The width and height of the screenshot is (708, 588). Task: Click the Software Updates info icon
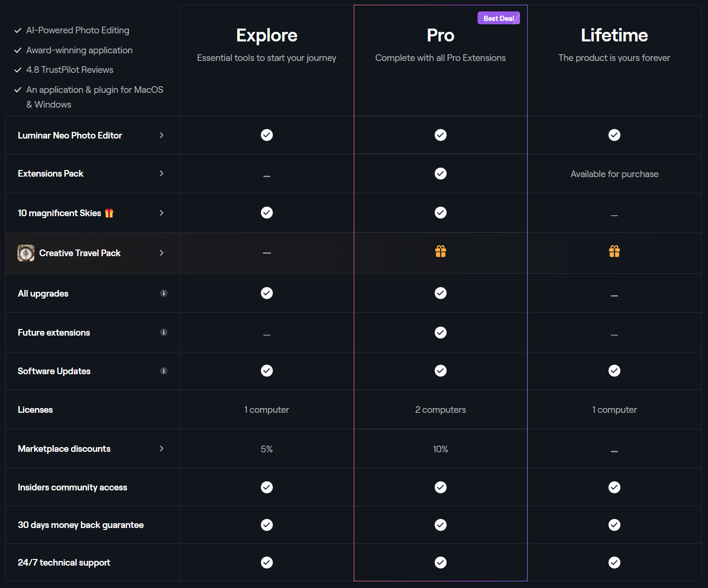tap(164, 371)
